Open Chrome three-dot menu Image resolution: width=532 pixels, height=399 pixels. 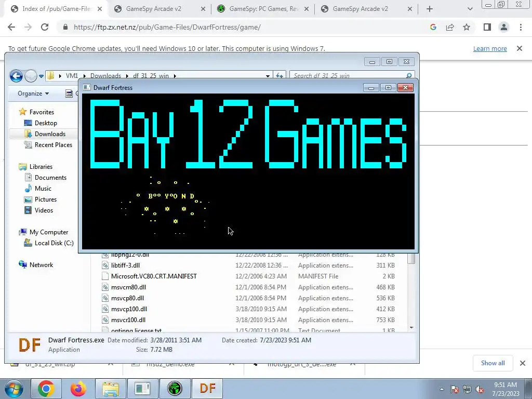tap(521, 27)
